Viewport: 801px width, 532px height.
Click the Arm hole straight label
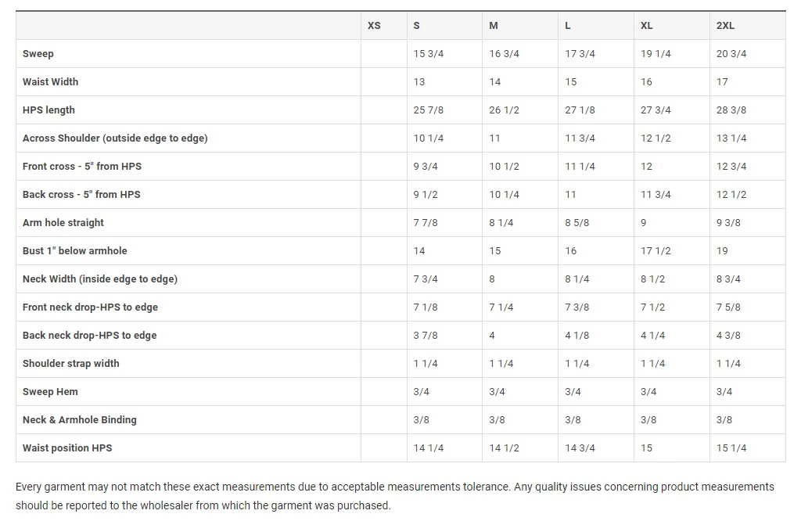click(63, 223)
